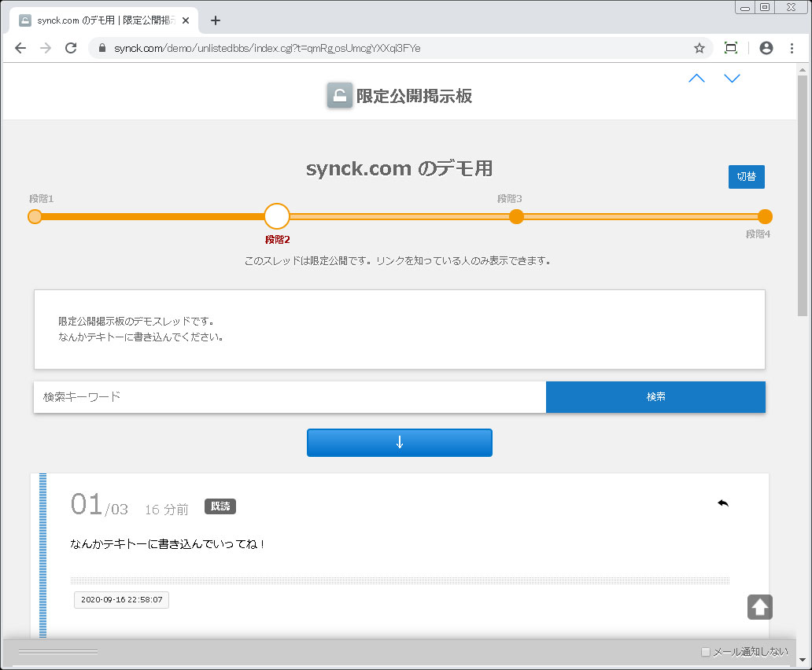812x670 pixels.
Task: Click the browser forward arrow
Action: click(46, 48)
